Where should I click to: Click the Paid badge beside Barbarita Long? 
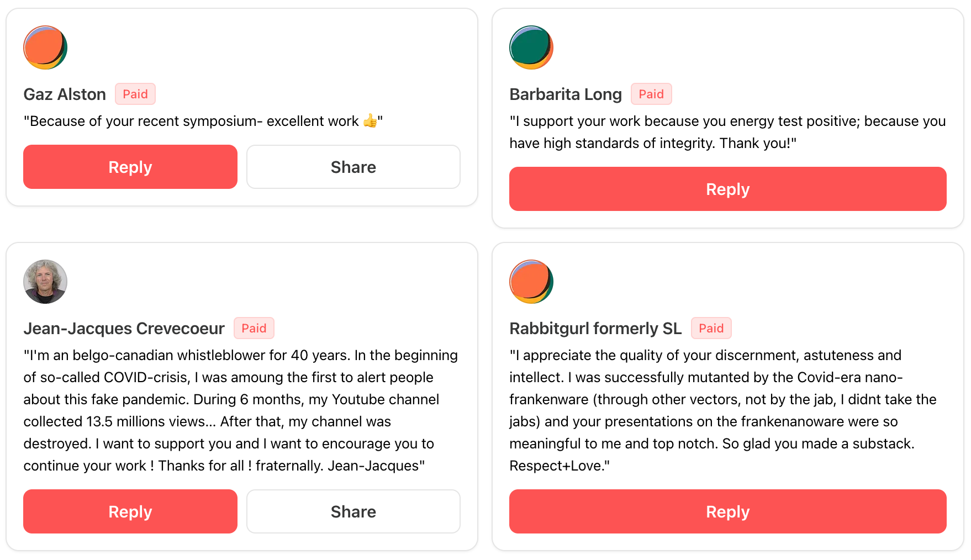tap(651, 94)
